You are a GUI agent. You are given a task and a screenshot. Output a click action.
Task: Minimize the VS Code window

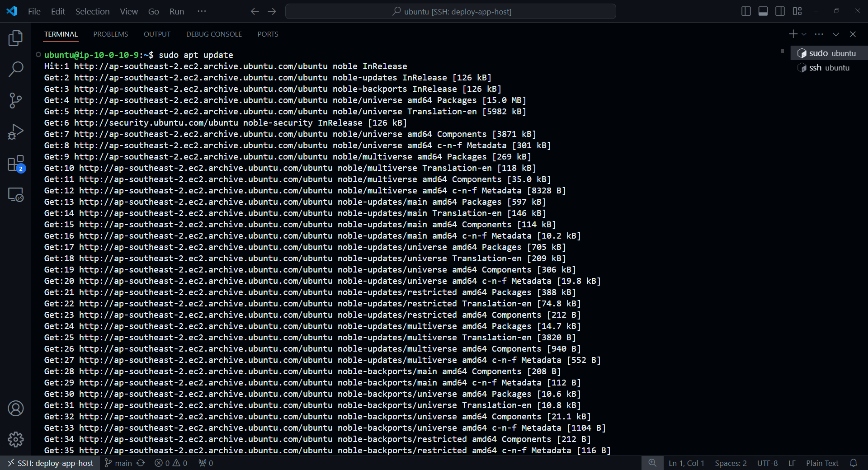pyautogui.click(x=816, y=11)
